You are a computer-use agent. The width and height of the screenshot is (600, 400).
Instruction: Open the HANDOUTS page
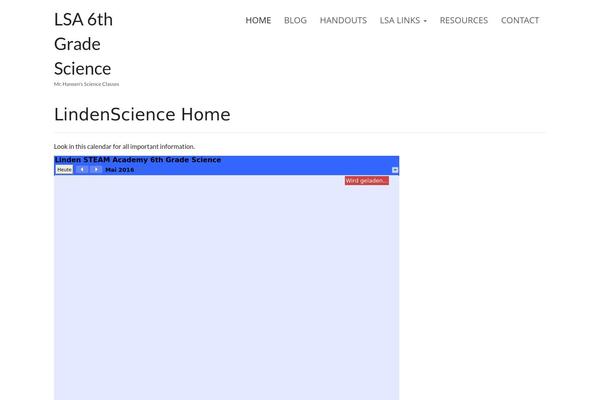point(343,20)
